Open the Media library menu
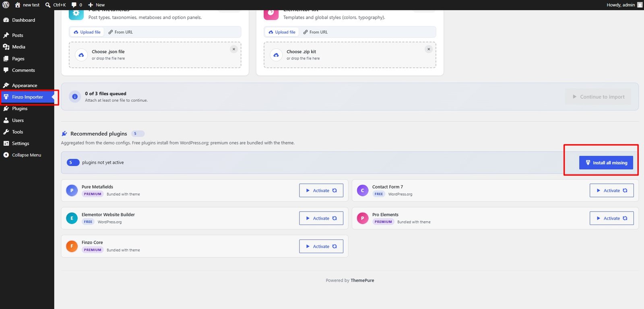This screenshot has height=309, width=644. (x=19, y=47)
